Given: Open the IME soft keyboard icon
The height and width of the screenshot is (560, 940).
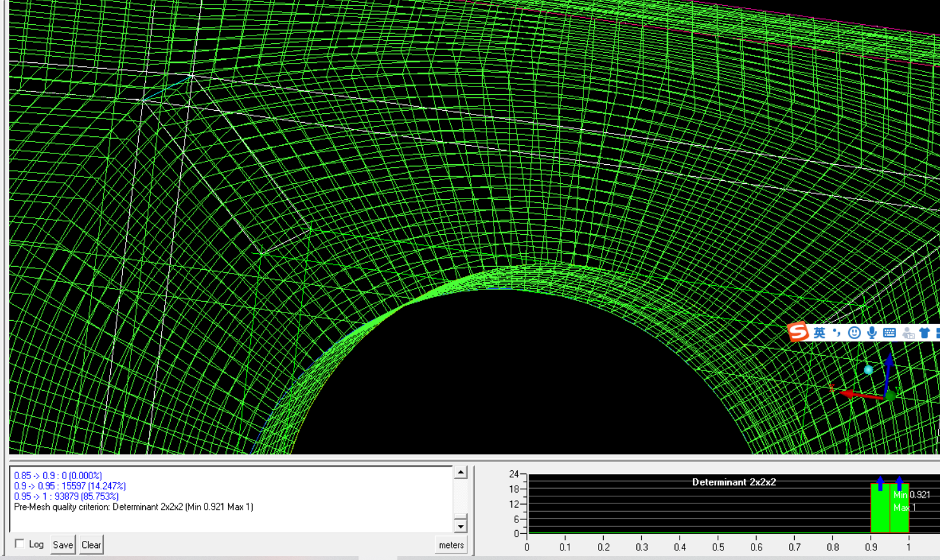Looking at the screenshot, I should point(890,332).
